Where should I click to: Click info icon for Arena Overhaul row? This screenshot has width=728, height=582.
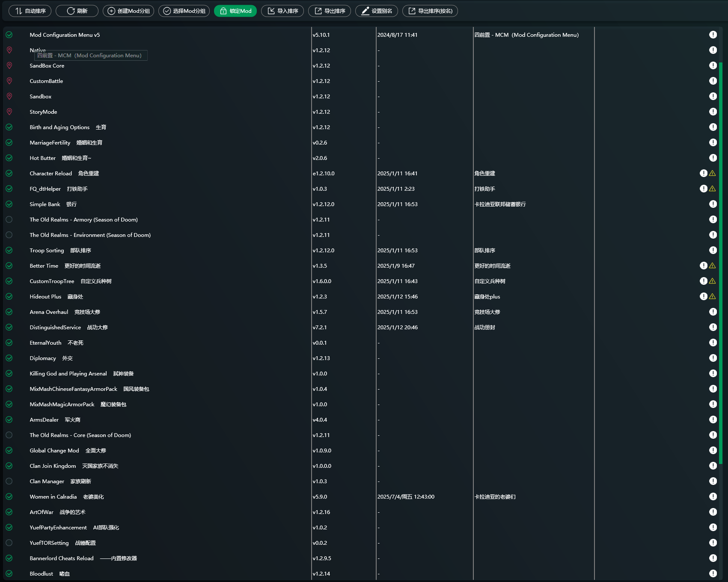pos(713,312)
